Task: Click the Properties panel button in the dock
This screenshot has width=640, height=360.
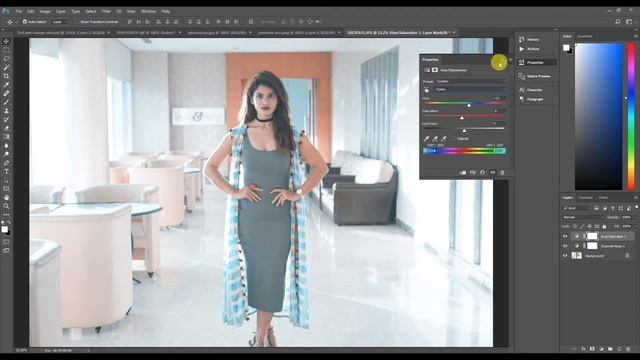Action: 536,62
